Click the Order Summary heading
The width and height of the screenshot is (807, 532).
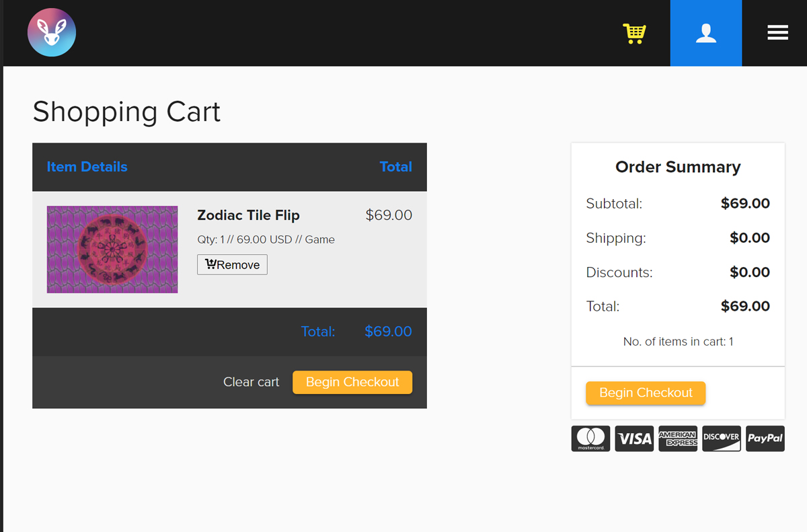(678, 167)
